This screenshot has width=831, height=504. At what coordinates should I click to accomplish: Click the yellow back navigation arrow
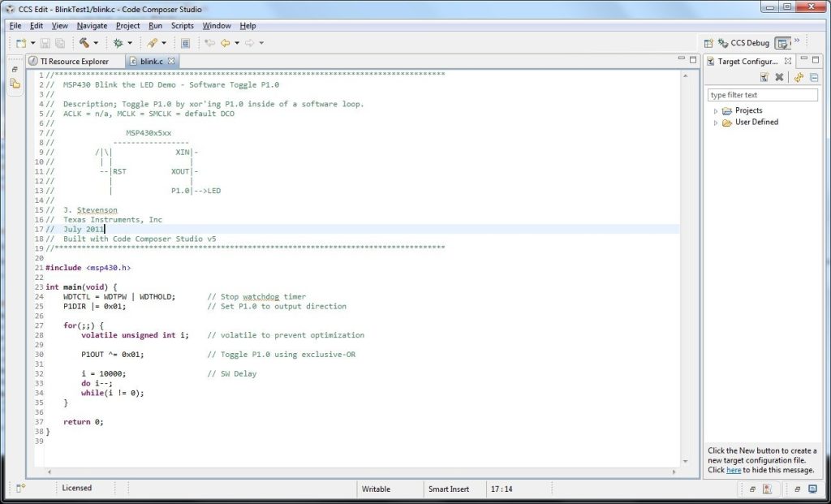(225, 43)
